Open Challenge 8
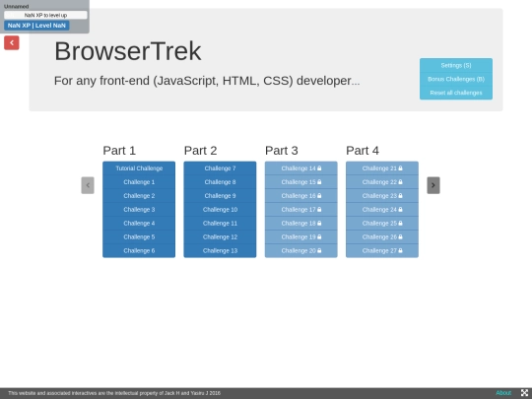The image size is (532, 399). point(220,182)
